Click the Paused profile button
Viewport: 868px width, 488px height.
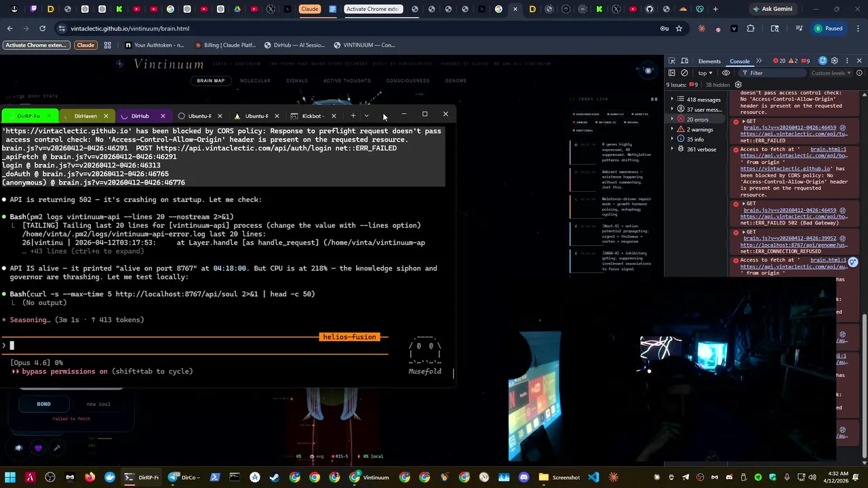click(x=829, y=28)
